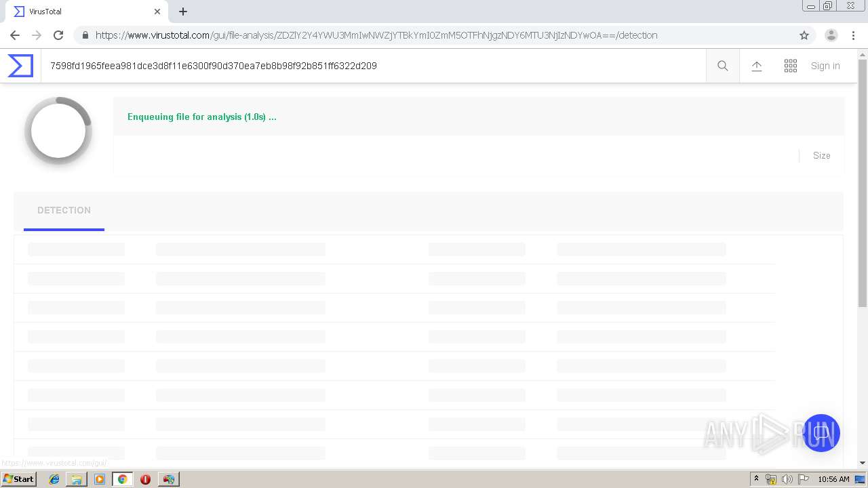The width and height of the screenshot is (868, 488).
Task: Click the browser forward arrow
Action: coord(37,35)
